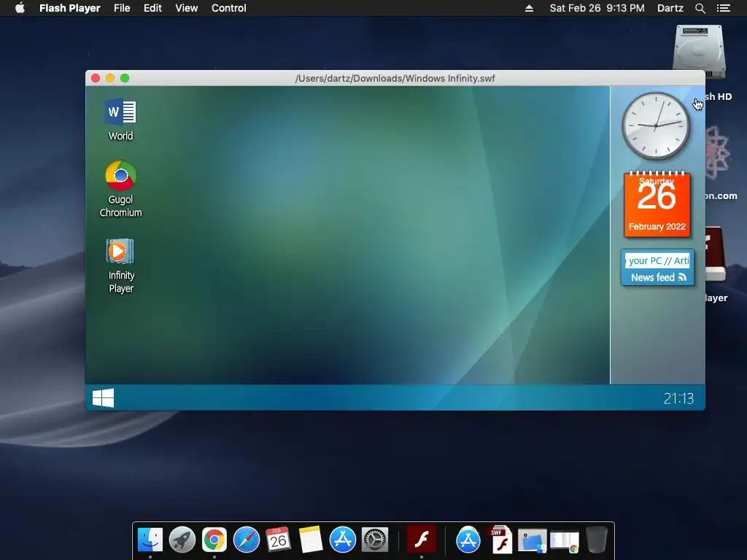Open the Edit menu
747x560 pixels.
[152, 8]
